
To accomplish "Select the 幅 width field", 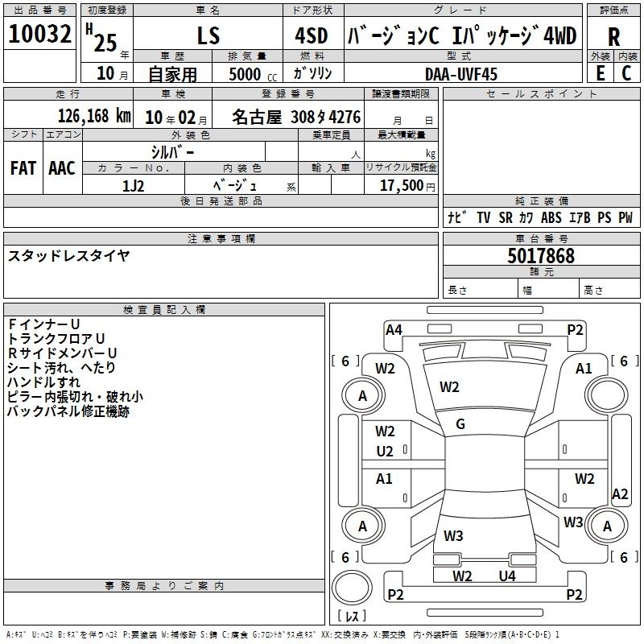I will pyautogui.click(x=549, y=290).
